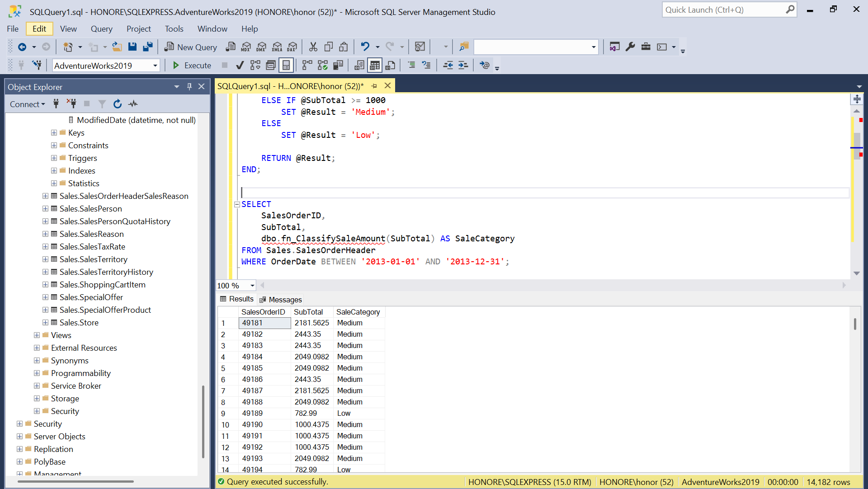Click the Save All icon
868x489 pixels.
(148, 47)
